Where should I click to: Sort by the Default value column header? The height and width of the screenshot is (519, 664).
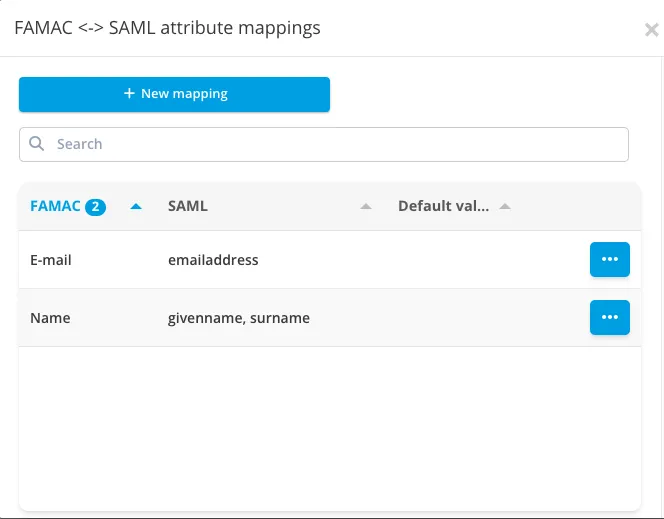click(x=443, y=206)
